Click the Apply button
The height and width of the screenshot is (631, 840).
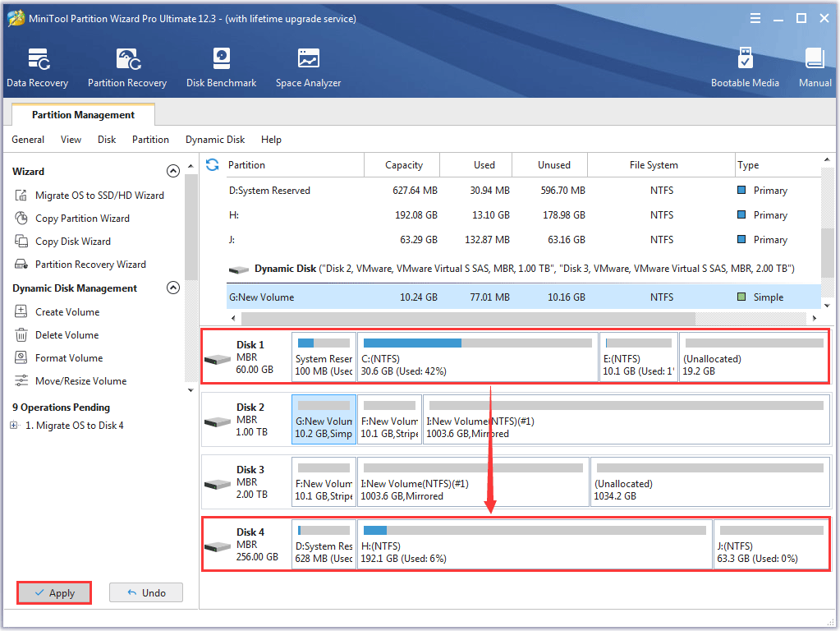(x=54, y=593)
